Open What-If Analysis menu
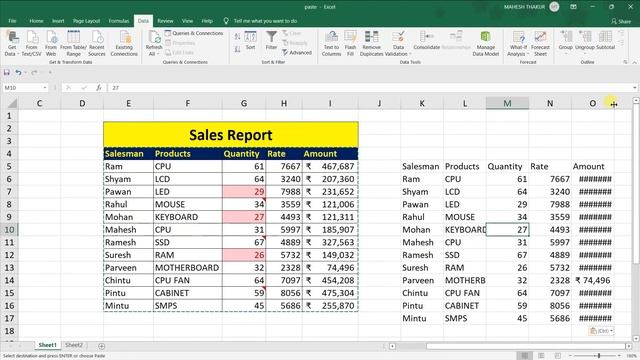This screenshot has height=360, width=640. click(518, 43)
